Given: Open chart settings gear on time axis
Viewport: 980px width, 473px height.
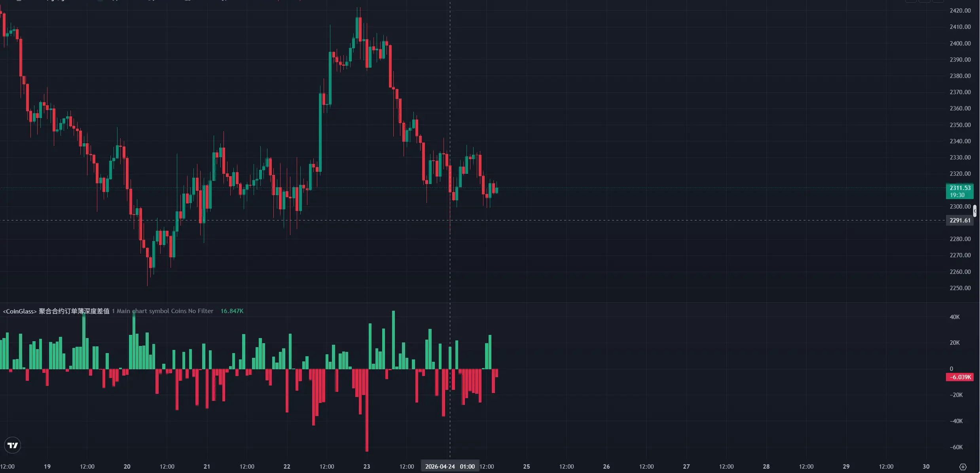Looking at the screenshot, I should (963, 467).
